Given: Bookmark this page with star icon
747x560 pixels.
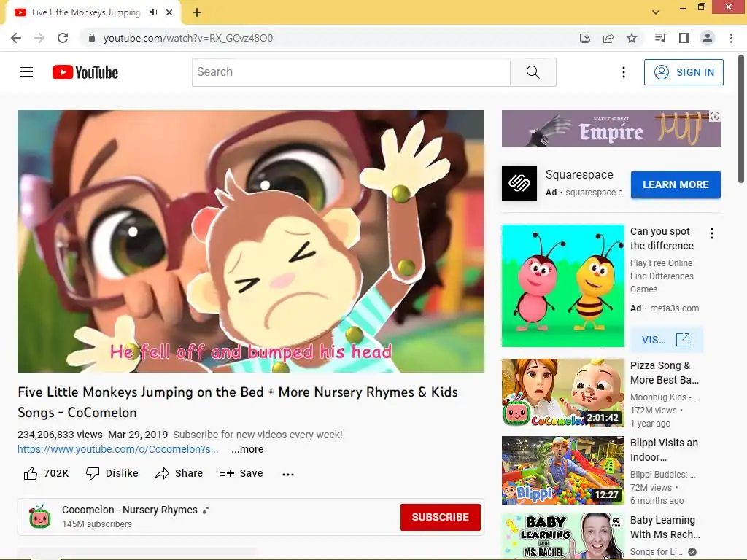Looking at the screenshot, I should 632,38.
